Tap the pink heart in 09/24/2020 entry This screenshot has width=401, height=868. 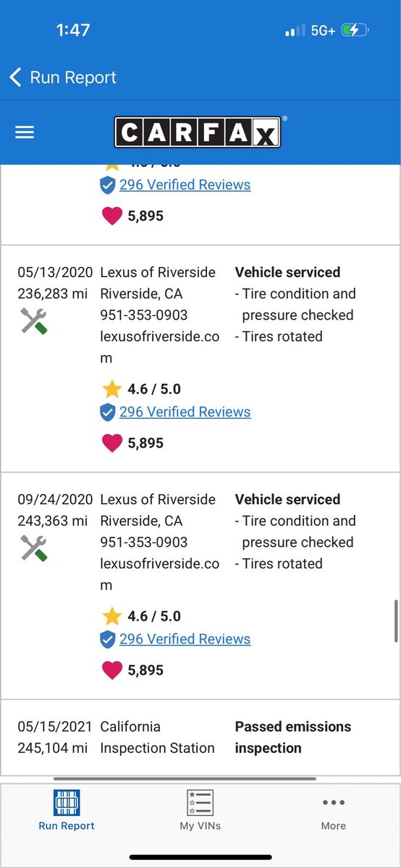pyautogui.click(x=111, y=670)
